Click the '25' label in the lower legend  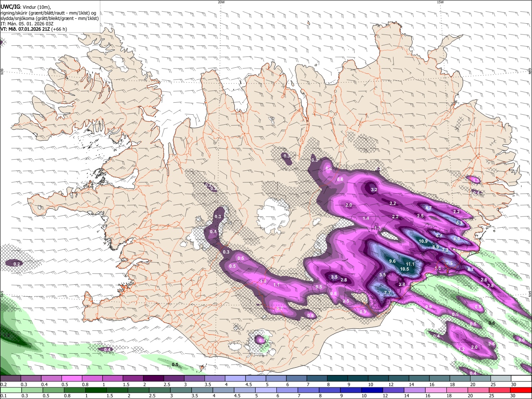(x=493, y=396)
